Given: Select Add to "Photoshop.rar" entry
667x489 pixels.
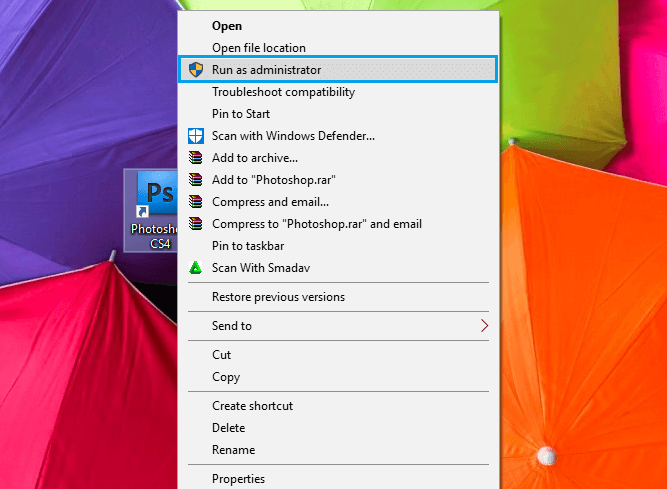Looking at the screenshot, I should pos(338,179).
